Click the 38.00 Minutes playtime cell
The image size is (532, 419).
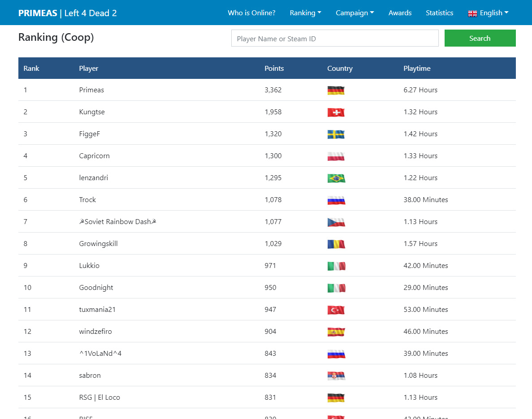(426, 200)
